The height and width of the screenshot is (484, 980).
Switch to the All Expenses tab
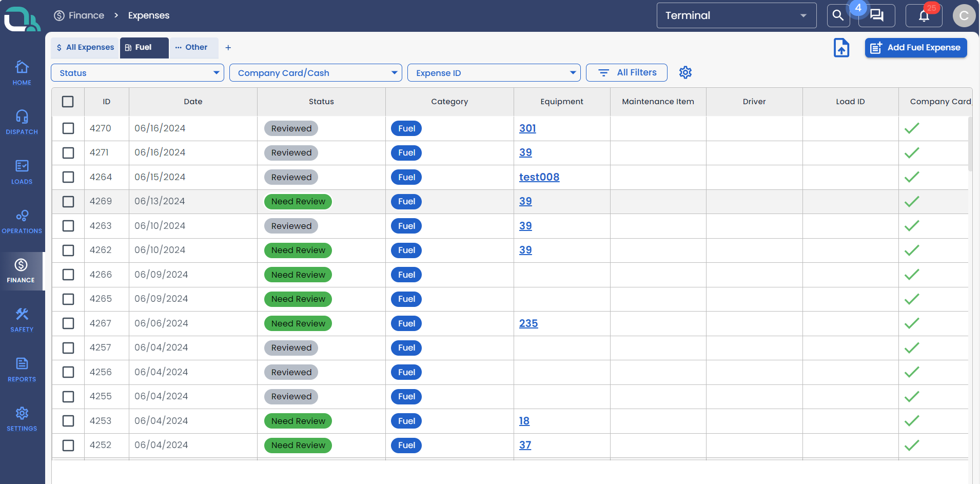tap(84, 47)
